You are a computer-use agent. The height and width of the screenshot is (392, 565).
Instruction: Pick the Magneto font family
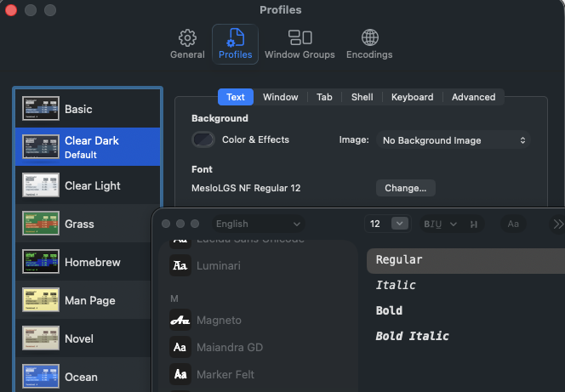219,321
